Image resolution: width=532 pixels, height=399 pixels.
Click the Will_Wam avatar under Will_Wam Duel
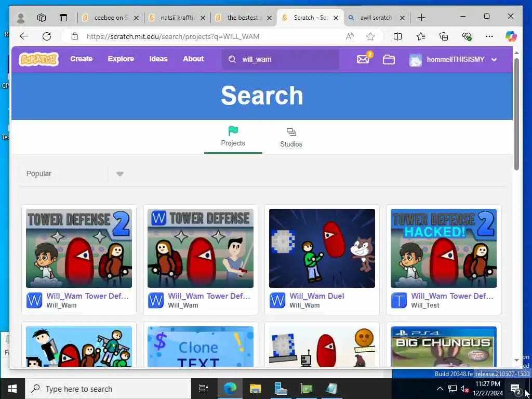tap(277, 300)
